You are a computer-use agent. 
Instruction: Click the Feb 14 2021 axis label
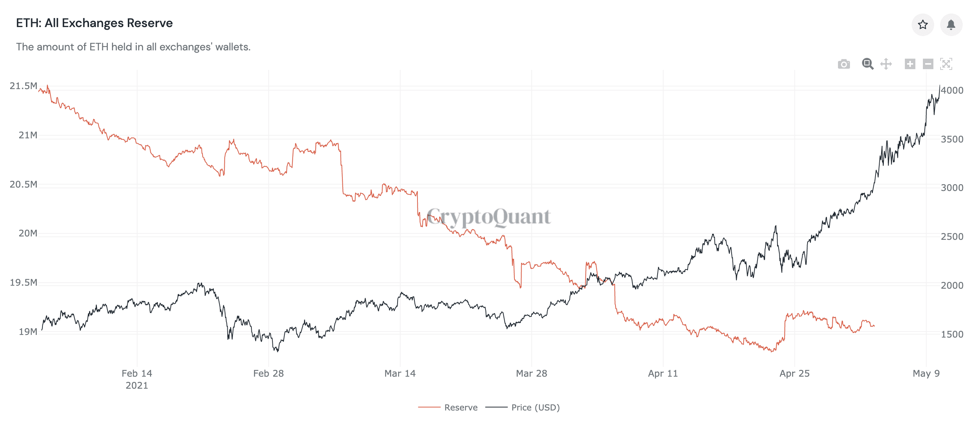136,379
